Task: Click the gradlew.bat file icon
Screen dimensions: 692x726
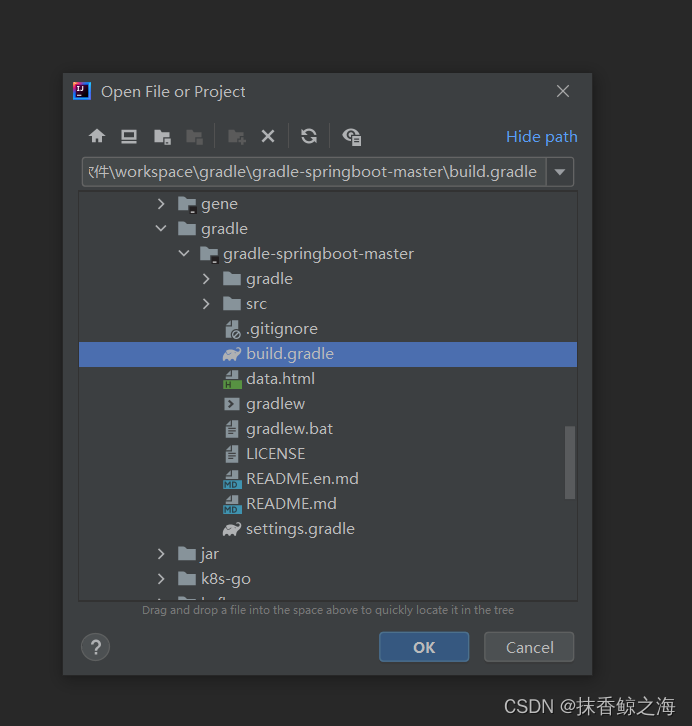Action: (232, 429)
